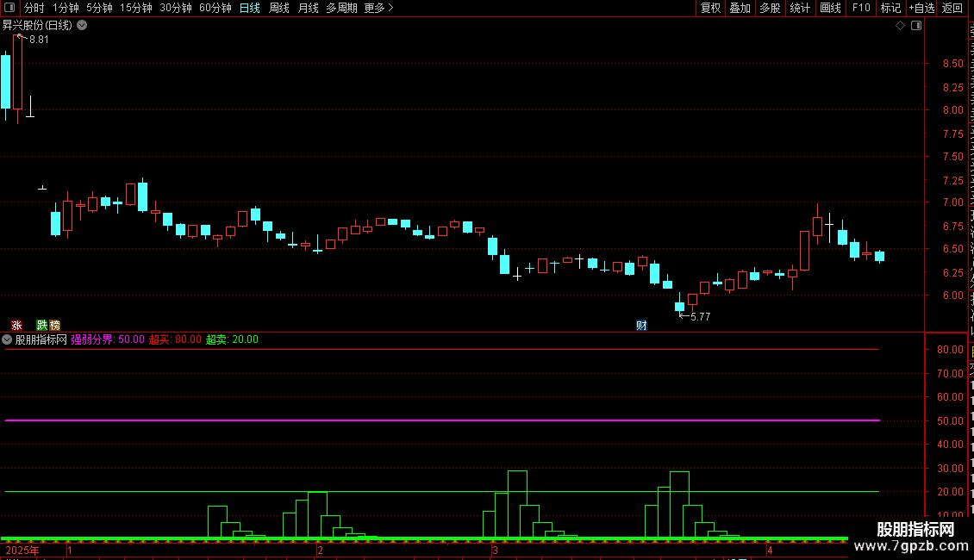Image resolution: width=974 pixels, height=560 pixels.
Task: Add stock with +自选 button
Action: click(921, 8)
